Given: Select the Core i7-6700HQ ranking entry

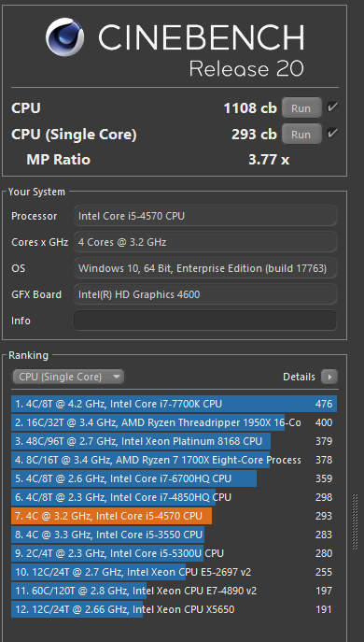Looking at the screenshot, I should point(174,478).
